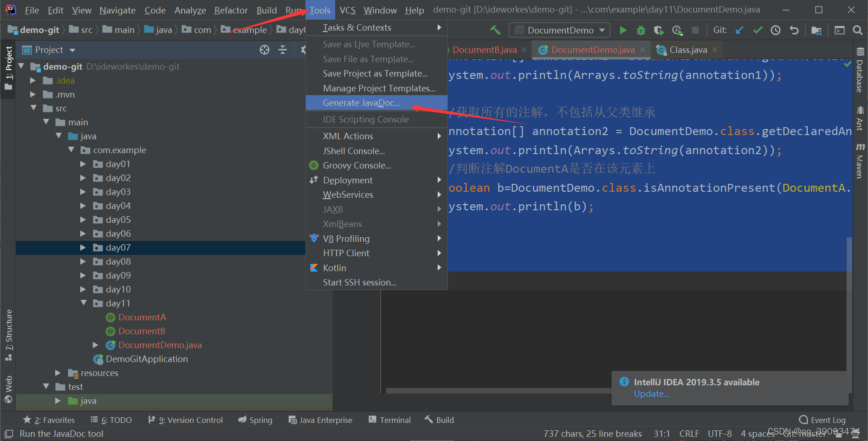Expand the day01 package

coord(83,164)
